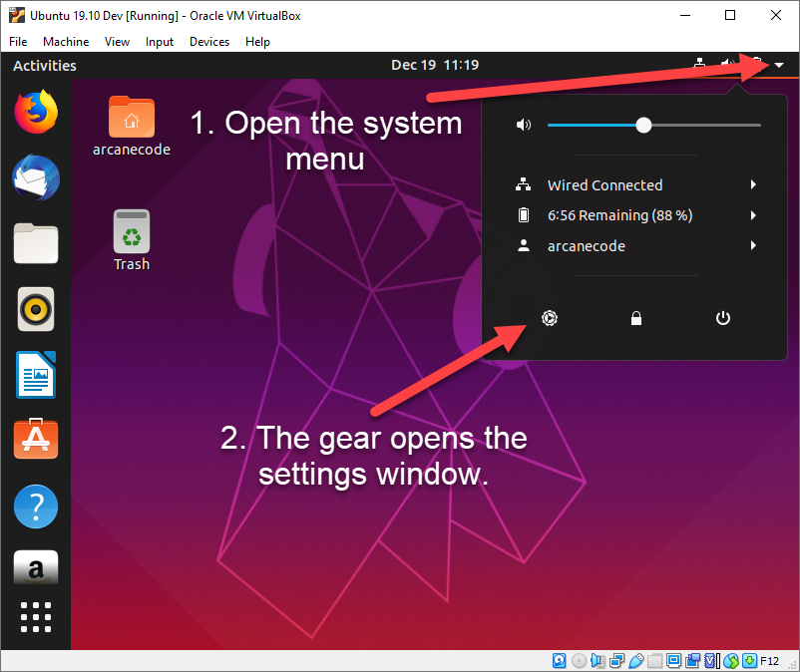This screenshot has width=800, height=672.
Task: Open LibreOffice Writer from the dock
Action: pos(36,375)
